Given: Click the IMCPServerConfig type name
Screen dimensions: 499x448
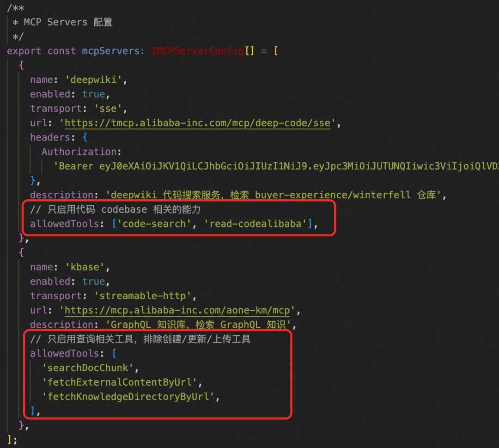Looking at the screenshot, I should [198, 51].
